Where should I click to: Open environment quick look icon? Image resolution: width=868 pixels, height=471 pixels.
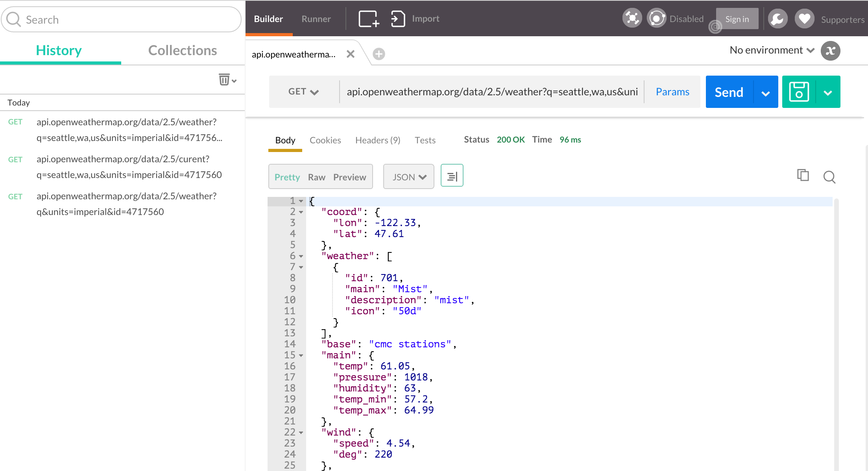tap(830, 51)
